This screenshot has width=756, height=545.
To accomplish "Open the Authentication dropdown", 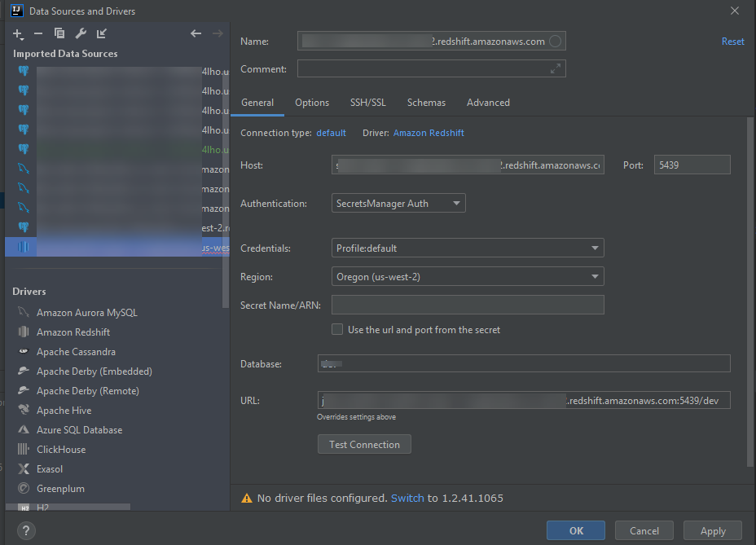I will pyautogui.click(x=398, y=203).
